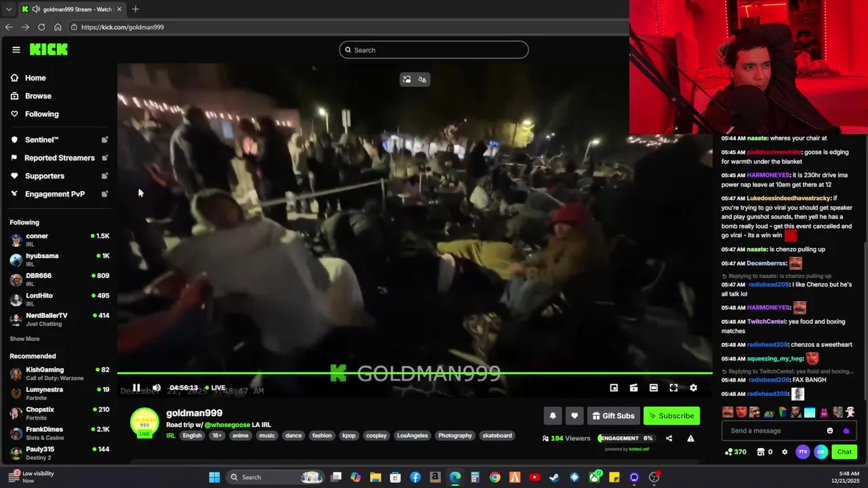Click the Gift Subs button
Image resolution: width=868 pixels, height=488 pixels.
coord(613,415)
